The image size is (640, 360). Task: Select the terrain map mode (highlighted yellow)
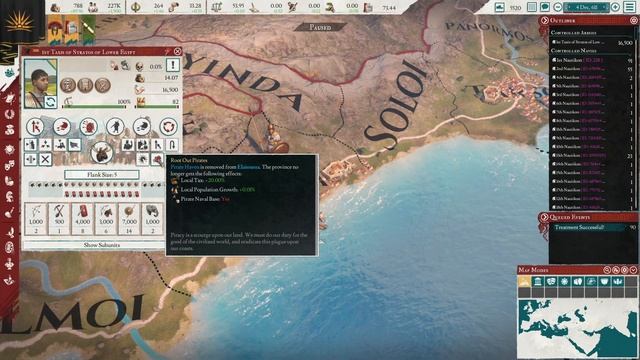click(524, 282)
